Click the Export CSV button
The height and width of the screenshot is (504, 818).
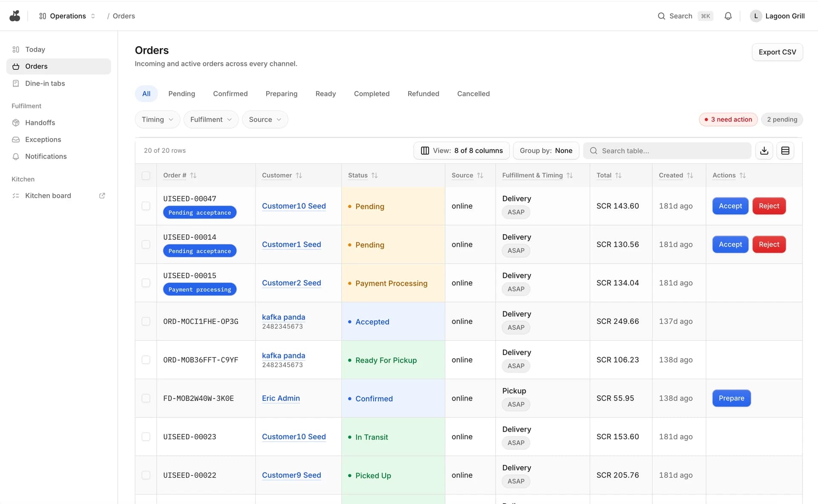pyautogui.click(x=777, y=52)
